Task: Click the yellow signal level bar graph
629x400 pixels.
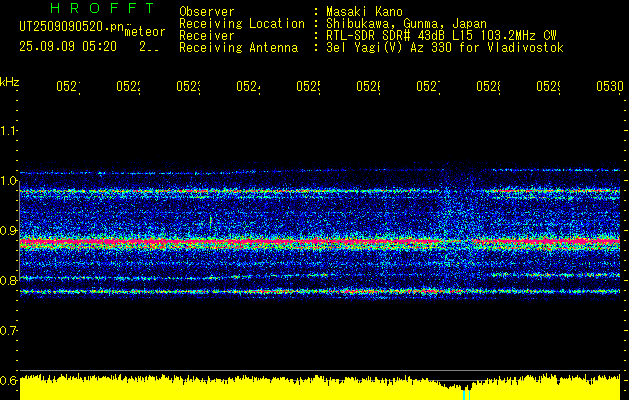Action: (x=320, y=388)
